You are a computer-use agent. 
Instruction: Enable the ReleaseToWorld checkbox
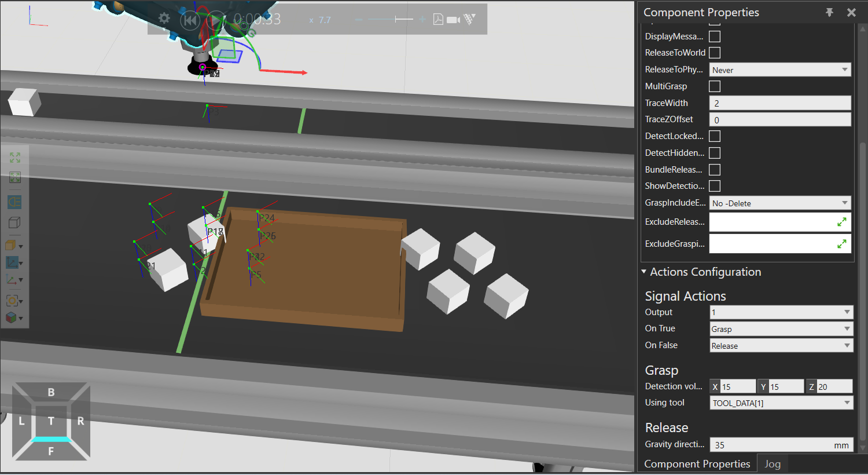pyautogui.click(x=715, y=53)
